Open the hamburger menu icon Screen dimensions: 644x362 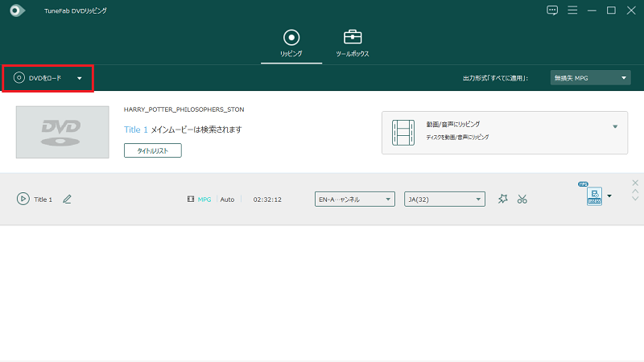point(572,10)
